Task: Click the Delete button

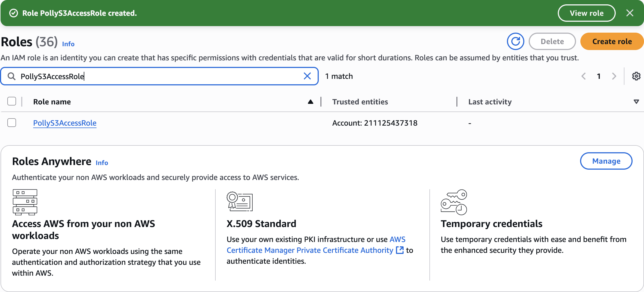Action: 552,41
